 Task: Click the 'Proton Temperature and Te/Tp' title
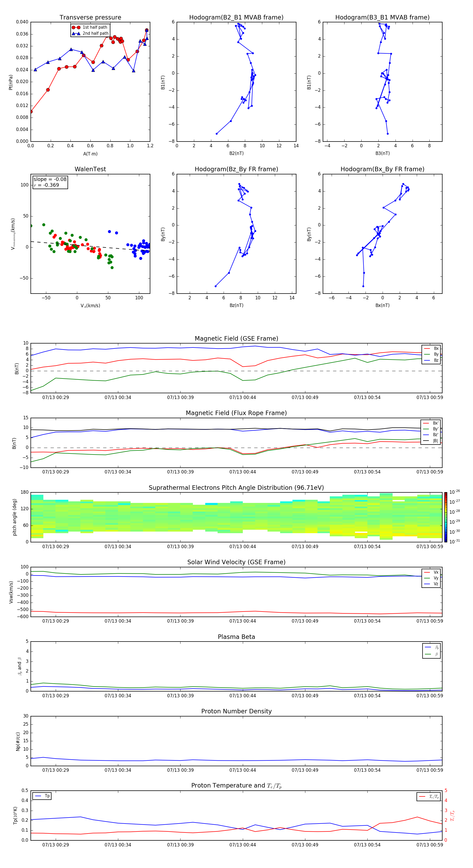236,786
